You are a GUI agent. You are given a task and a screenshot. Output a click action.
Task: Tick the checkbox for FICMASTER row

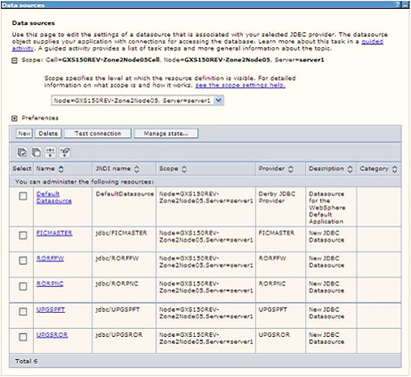point(23,235)
